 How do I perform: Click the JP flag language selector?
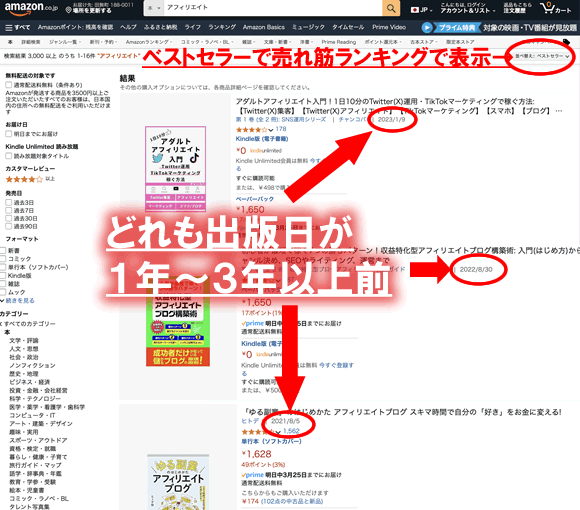coord(422,10)
